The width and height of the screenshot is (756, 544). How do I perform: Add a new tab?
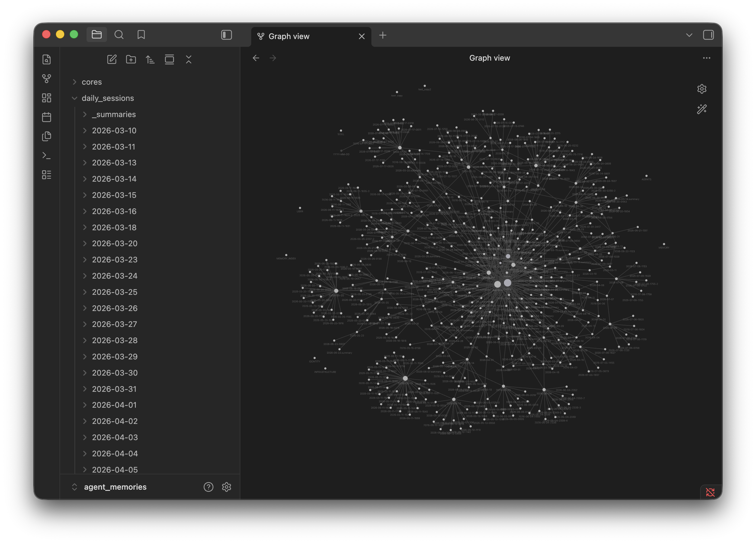(x=383, y=35)
